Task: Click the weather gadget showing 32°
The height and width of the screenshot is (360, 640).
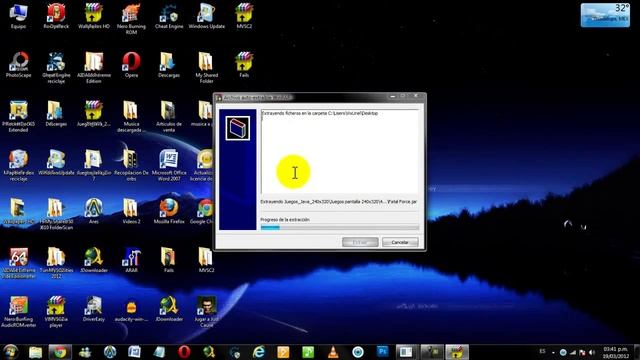Action: (x=605, y=15)
